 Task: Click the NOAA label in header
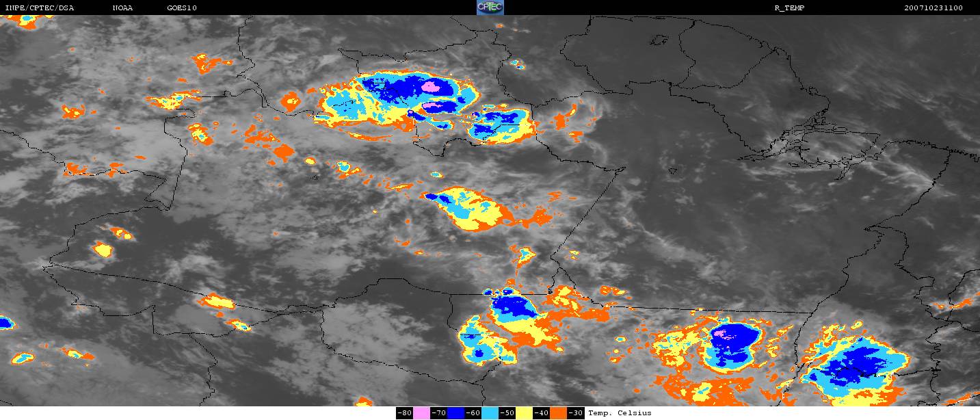[x=122, y=8]
